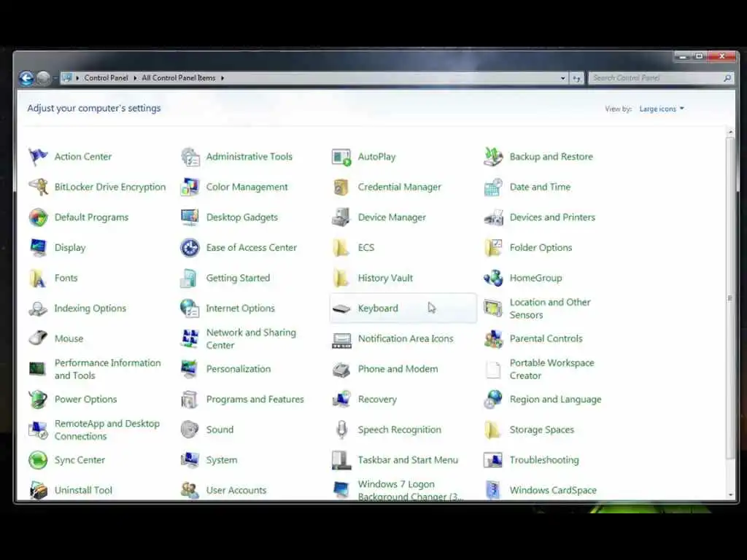Screen dimensions: 747x560
Task: Expand the arrow after All Control Panel Items
Action: coord(222,78)
